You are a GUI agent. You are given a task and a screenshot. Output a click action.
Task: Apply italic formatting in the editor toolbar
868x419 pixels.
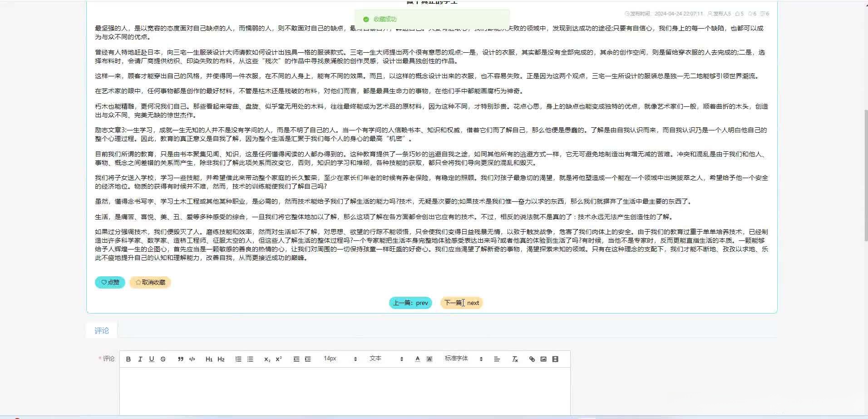(x=140, y=359)
